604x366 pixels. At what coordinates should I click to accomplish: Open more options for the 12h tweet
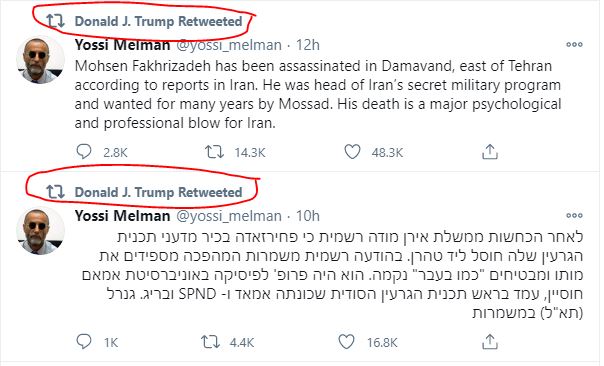click(574, 45)
